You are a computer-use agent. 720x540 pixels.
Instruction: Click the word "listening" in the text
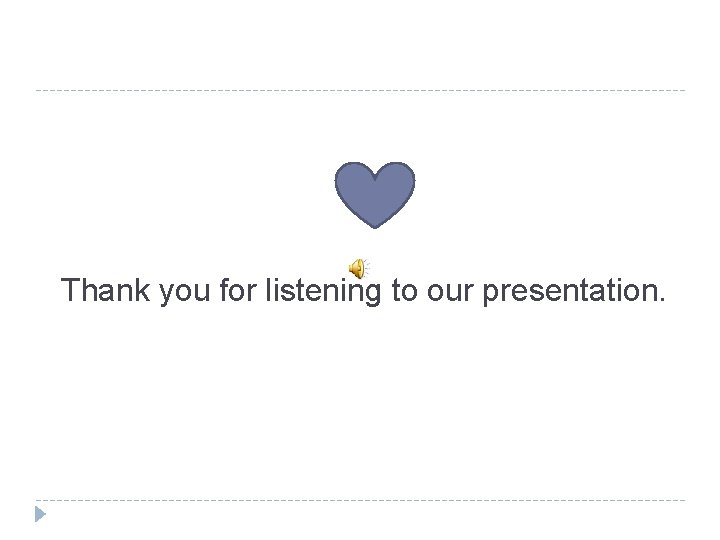323,291
